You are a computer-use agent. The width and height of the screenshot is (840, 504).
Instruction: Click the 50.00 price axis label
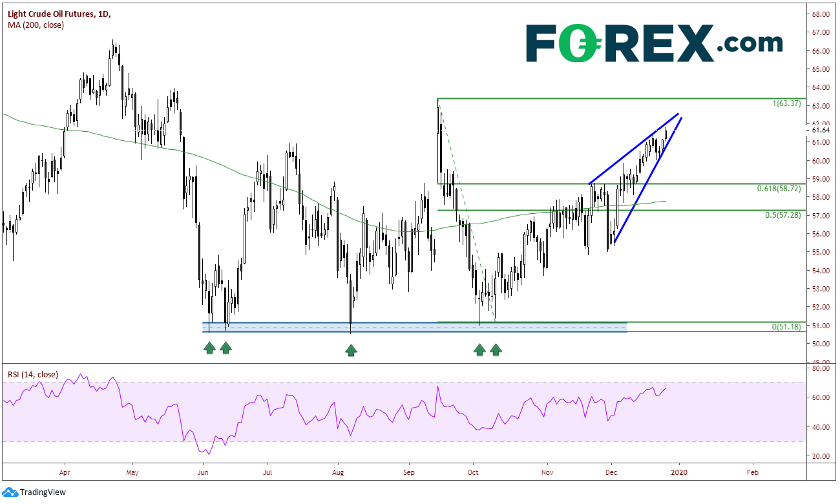click(821, 344)
